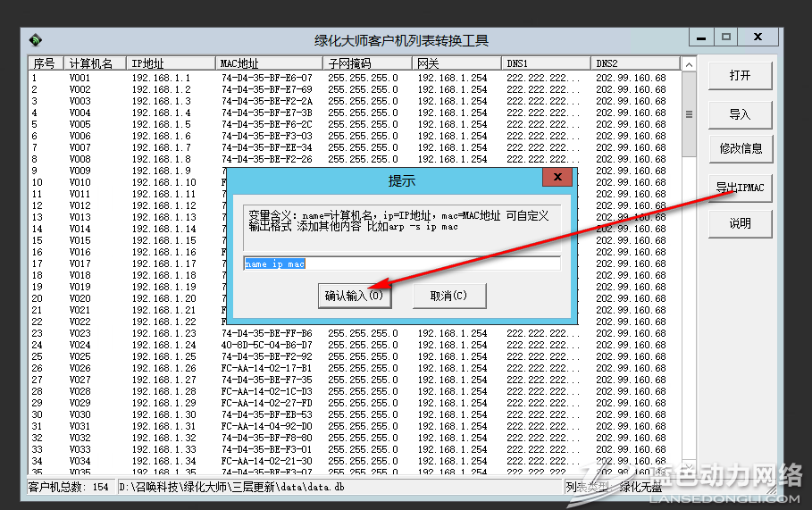The width and height of the screenshot is (812, 510).
Task: Sort by the 序号 column header
Action: tap(46, 63)
